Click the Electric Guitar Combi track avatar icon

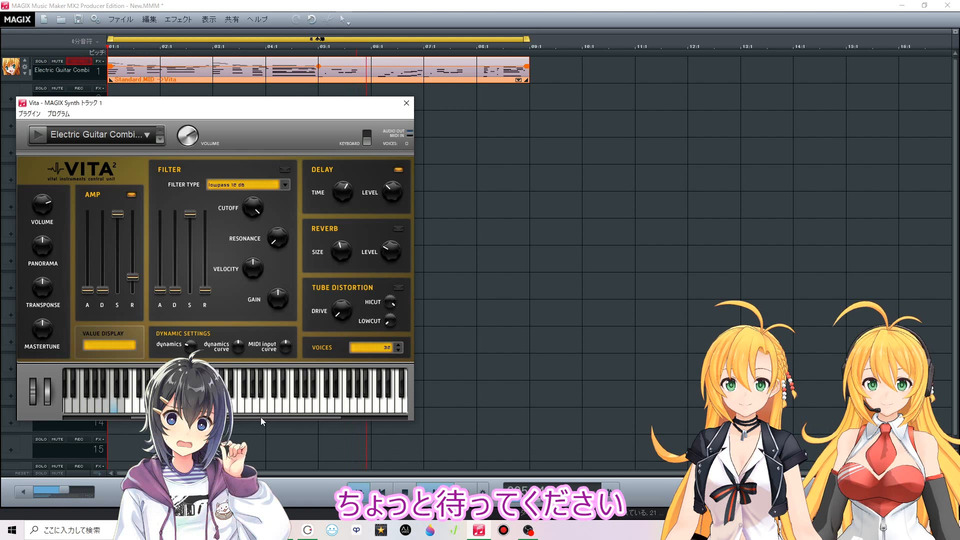[x=11, y=67]
